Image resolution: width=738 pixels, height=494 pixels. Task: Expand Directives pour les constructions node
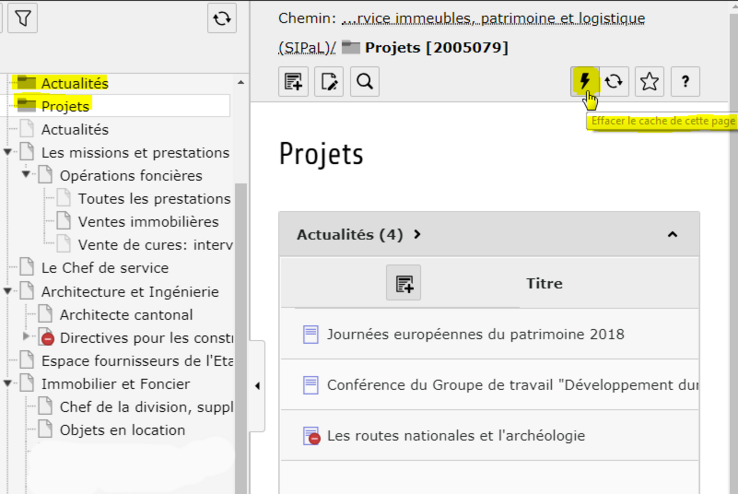27,337
